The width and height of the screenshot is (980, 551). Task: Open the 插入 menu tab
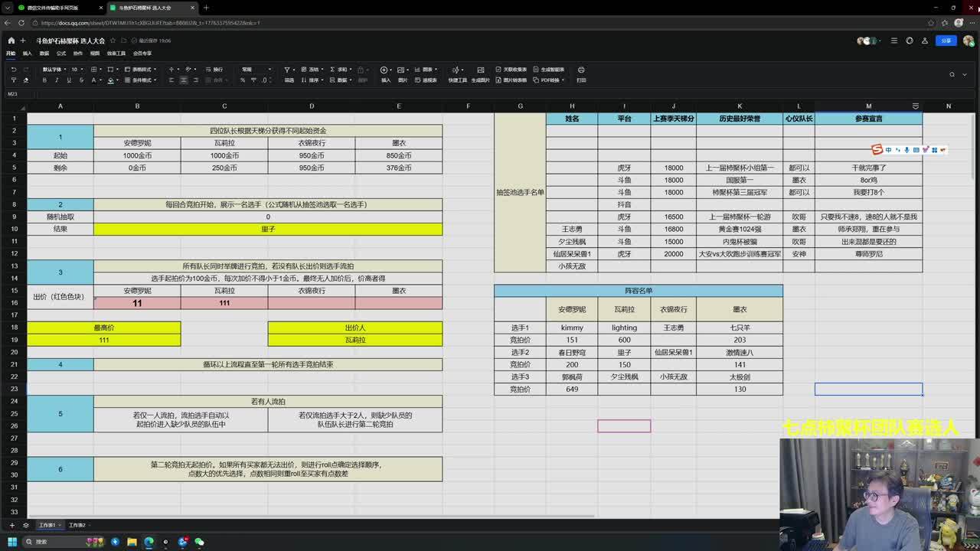[x=28, y=54]
